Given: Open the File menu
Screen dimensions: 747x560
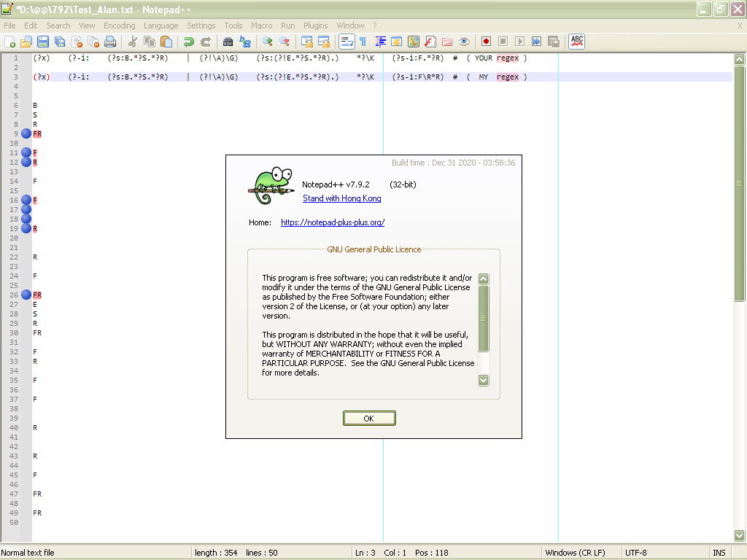Looking at the screenshot, I should tap(9, 26).
